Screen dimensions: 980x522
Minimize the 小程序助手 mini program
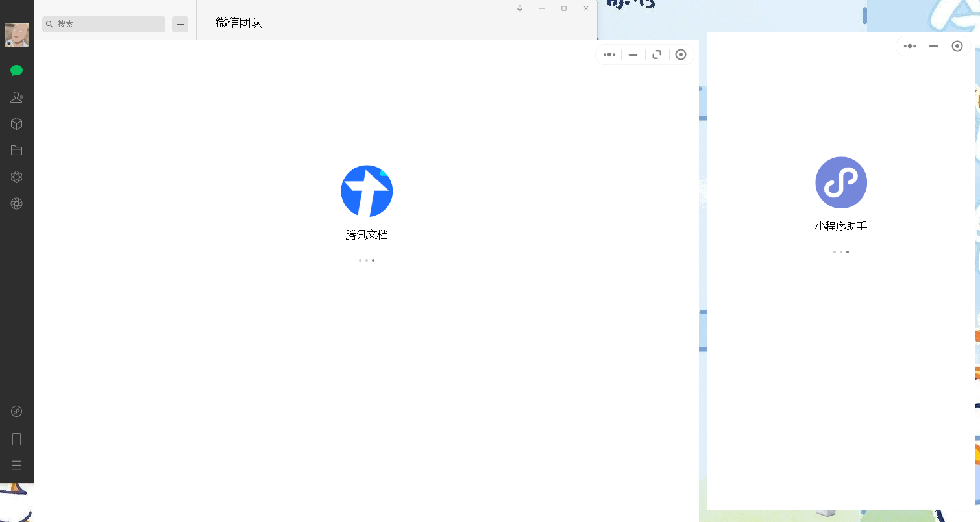pos(933,46)
